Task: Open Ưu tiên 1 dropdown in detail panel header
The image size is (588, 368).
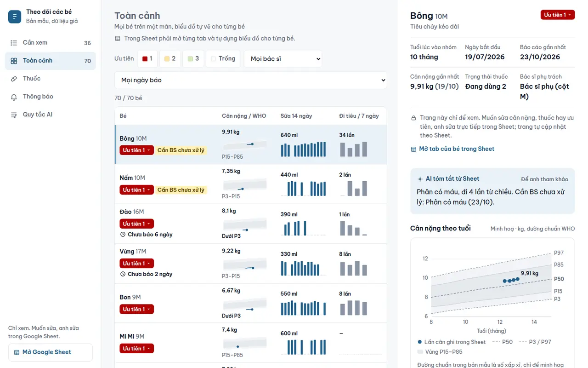Action: [x=558, y=15]
